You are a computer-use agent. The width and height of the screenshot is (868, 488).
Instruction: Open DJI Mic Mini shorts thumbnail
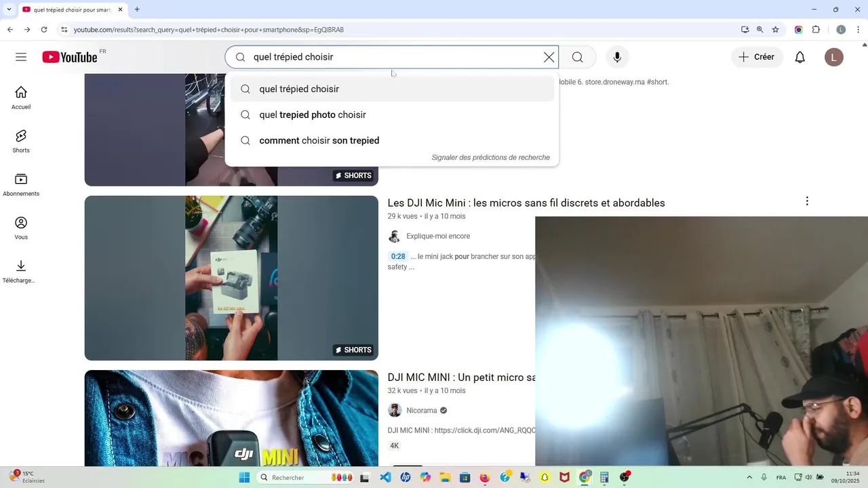231,278
